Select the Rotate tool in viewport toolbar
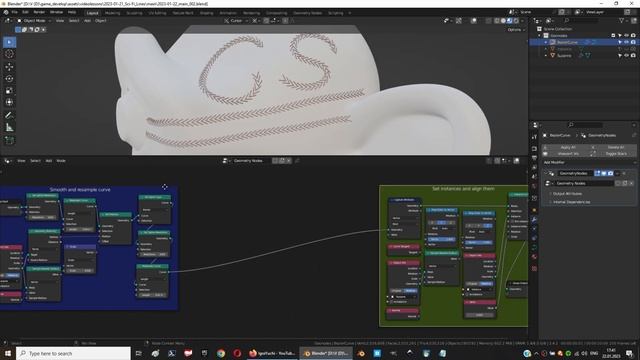The height and width of the screenshot is (360, 640). (9, 78)
